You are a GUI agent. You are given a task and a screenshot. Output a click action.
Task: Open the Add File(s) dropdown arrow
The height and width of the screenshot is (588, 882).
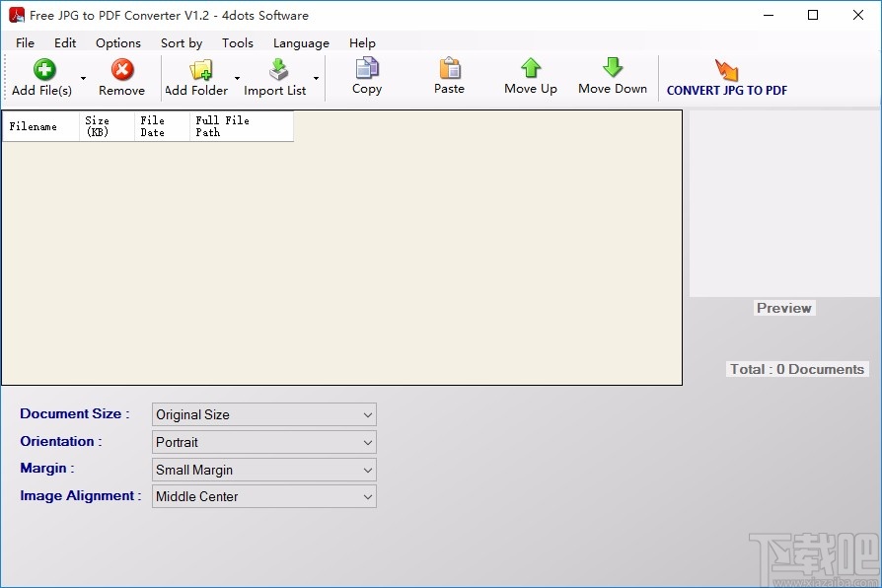83,78
